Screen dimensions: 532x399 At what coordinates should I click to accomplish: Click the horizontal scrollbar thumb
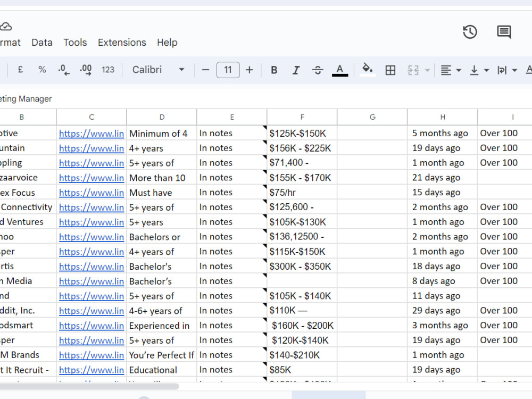[x=89, y=386]
